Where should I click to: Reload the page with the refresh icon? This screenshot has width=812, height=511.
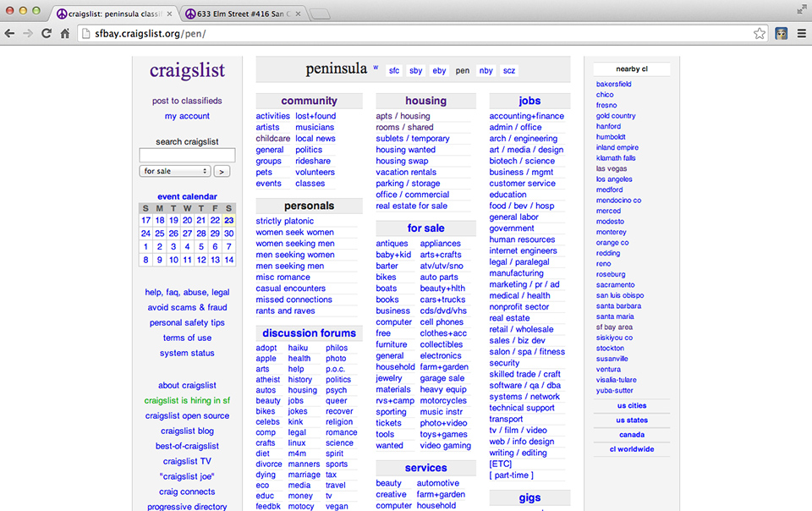pyautogui.click(x=47, y=34)
